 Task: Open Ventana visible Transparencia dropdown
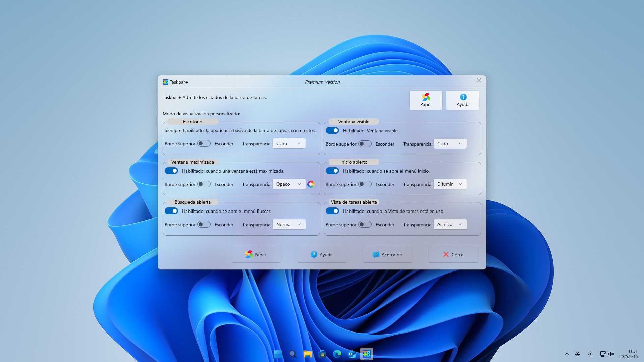[450, 144]
